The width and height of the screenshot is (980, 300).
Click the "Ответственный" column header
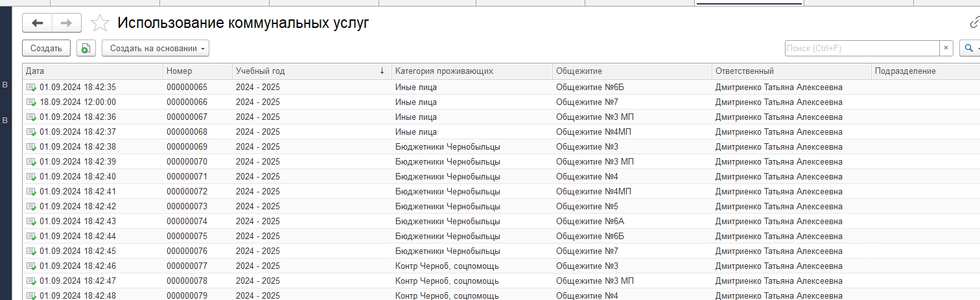(x=790, y=71)
